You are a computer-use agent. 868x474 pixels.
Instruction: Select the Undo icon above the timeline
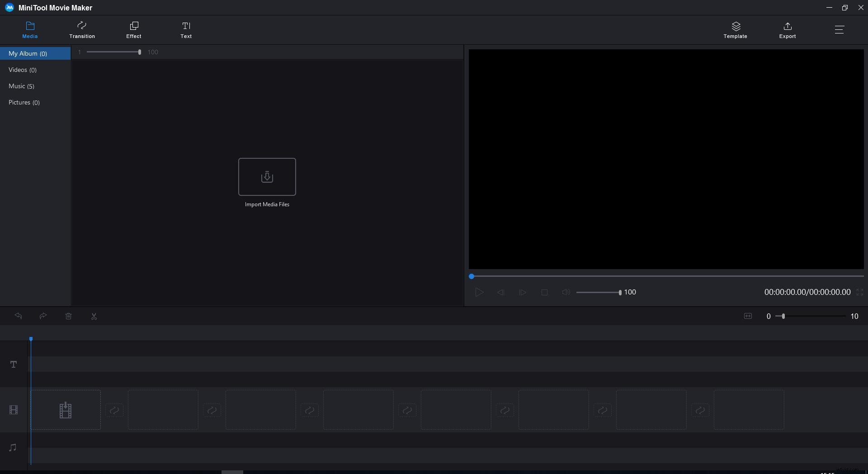(18, 316)
